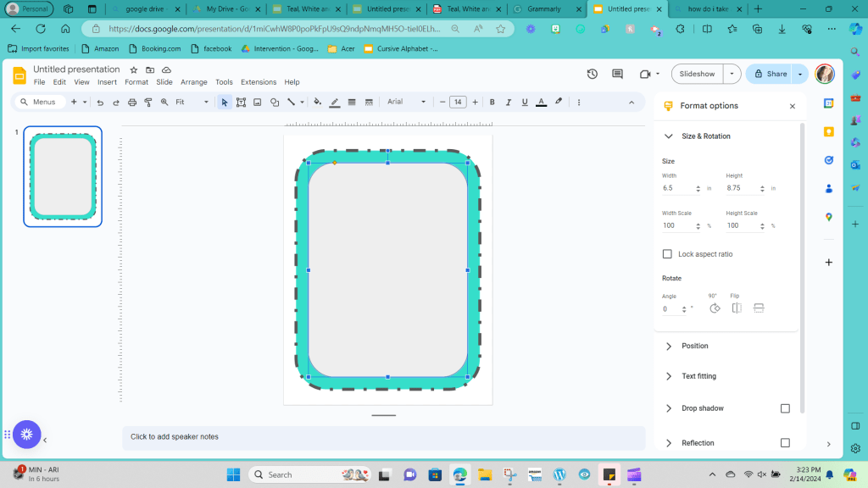868x488 pixels.
Task: Insert a text box from toolbar
Action: pyautogui.click(x=241, y=103)
